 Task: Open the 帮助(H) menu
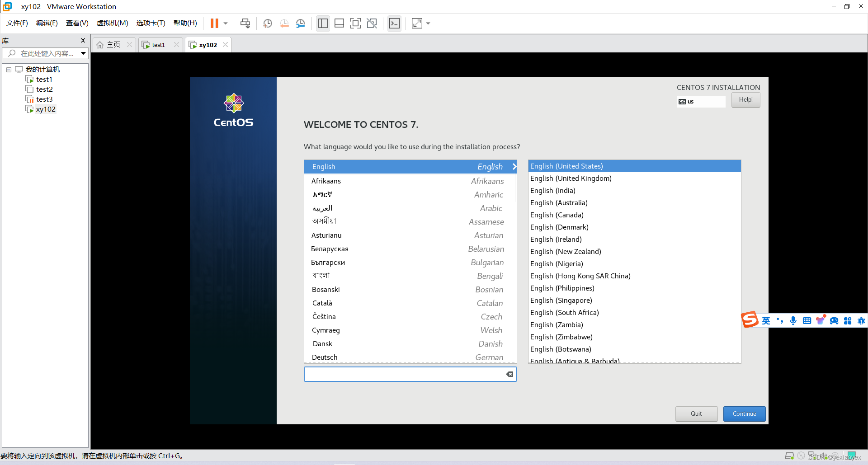(x=185, y=23)
